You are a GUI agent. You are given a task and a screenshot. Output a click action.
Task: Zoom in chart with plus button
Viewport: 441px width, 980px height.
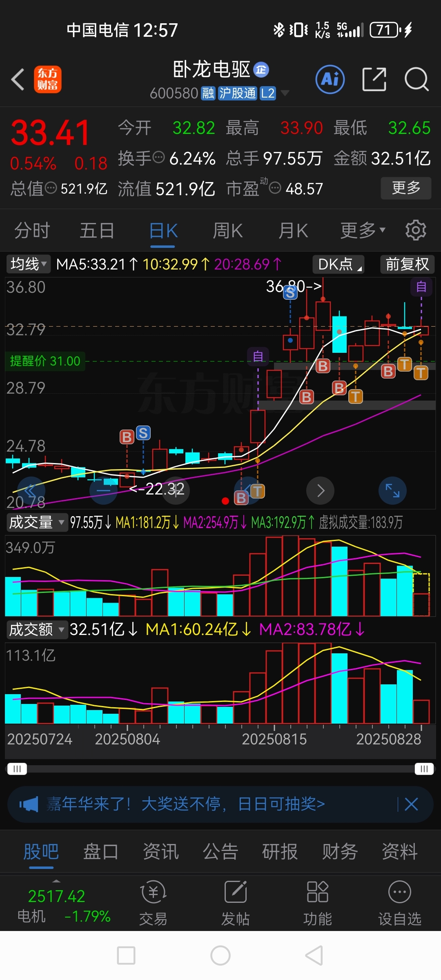coord(176,490)
